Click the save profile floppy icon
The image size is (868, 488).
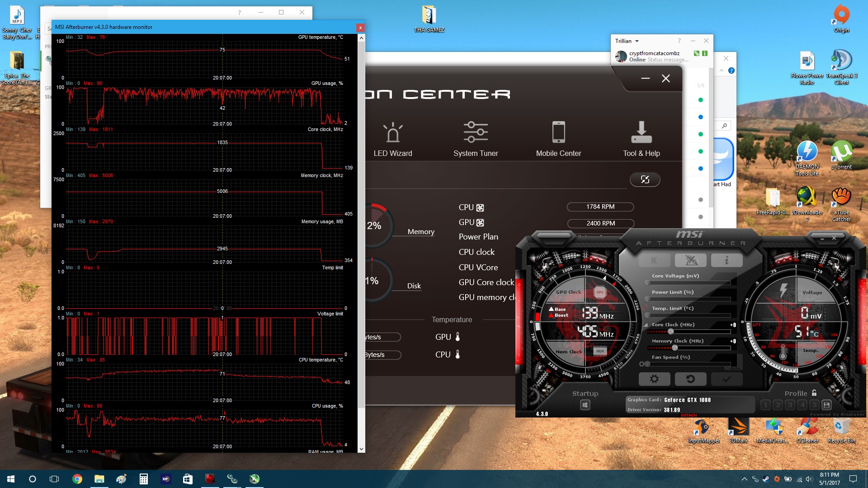point(826,405)
